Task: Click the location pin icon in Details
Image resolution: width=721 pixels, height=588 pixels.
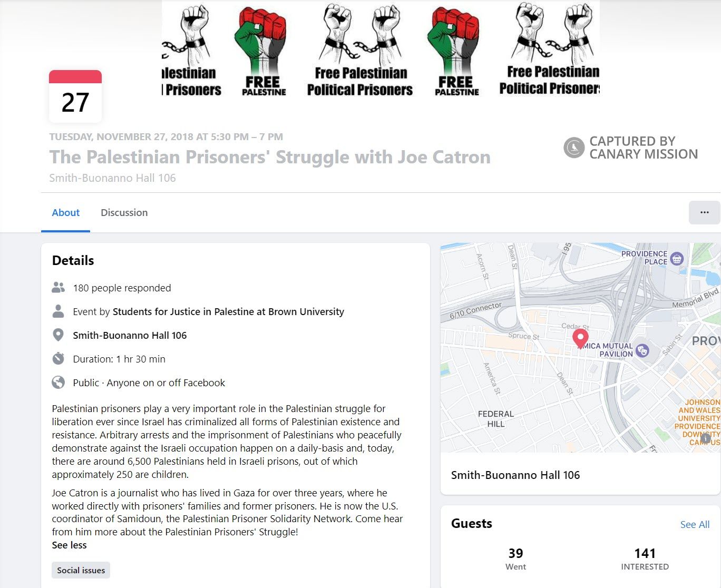Action: [59, 335]
